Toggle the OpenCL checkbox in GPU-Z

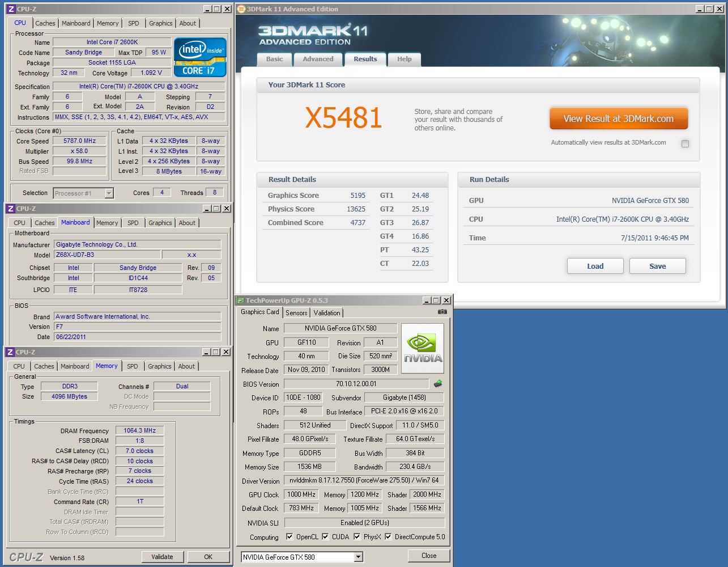pyautogui.click(x=290, y=536)
